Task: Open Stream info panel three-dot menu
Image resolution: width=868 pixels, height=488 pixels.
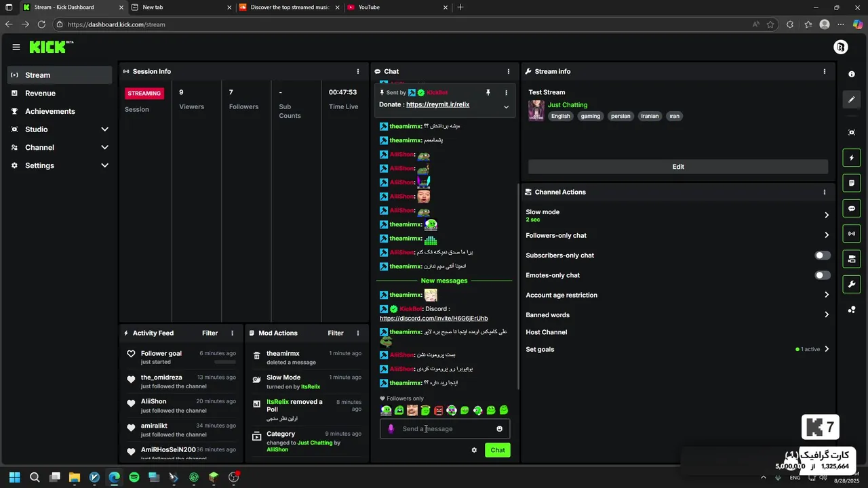Action: pyautogui.click(x=825, y=71)
